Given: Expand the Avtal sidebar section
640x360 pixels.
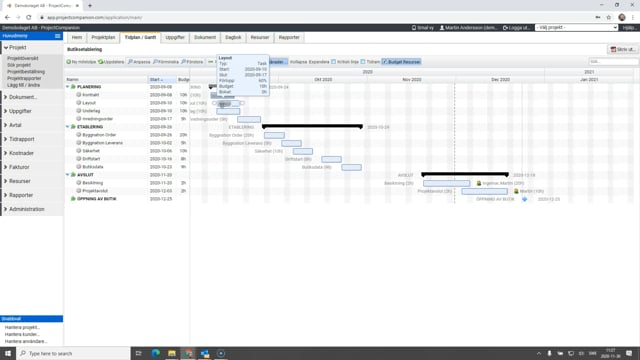Looking at the screenshot, I should [32, 125].
